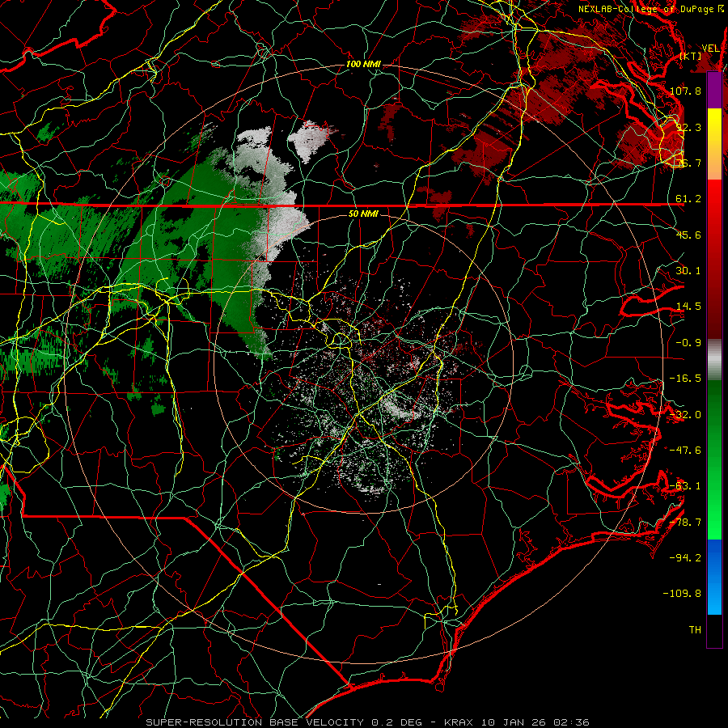Click the TH legend label

pos(695,629)
